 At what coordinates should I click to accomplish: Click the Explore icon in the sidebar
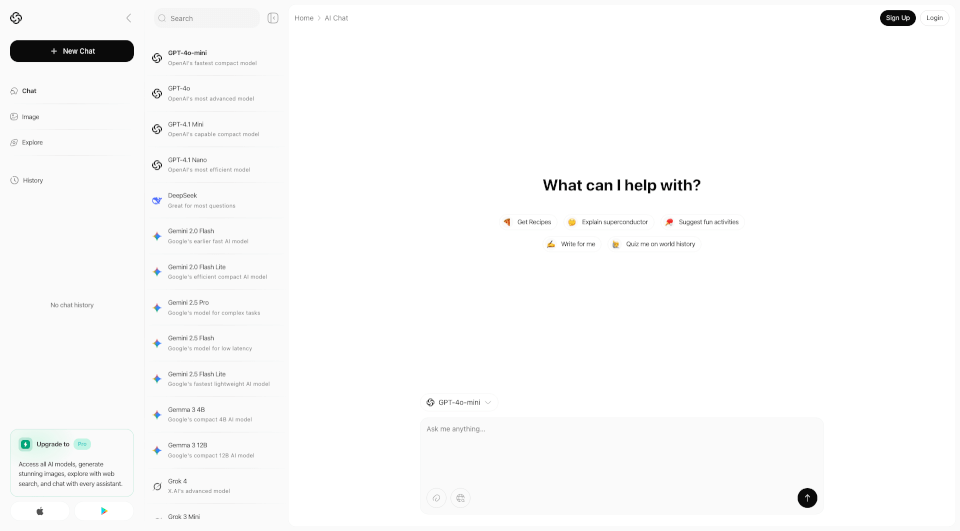[x=14, y=142]
